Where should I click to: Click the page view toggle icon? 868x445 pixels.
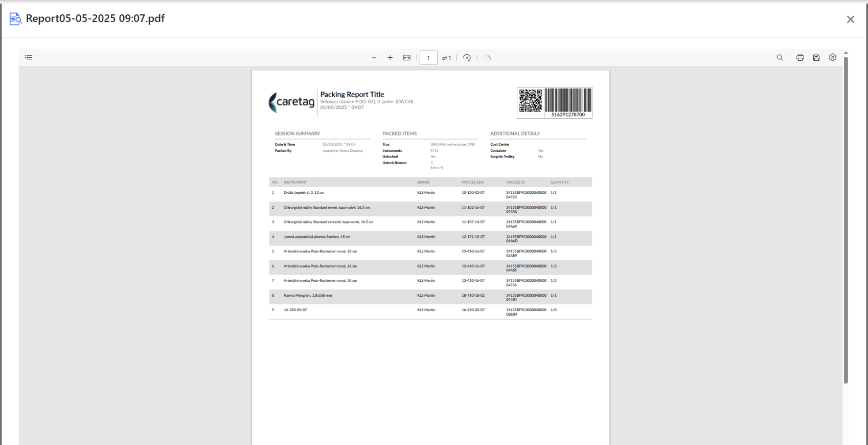tap(487, 58)
